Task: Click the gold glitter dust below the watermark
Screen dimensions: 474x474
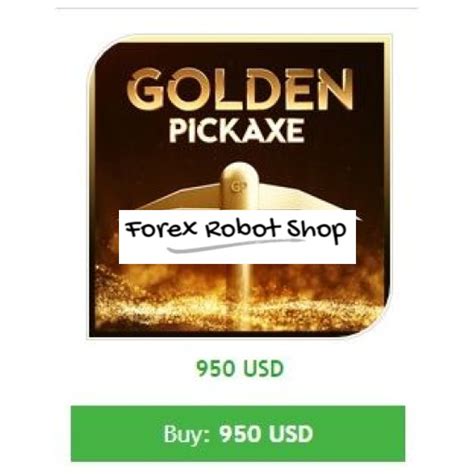Action: (x=238, y=300)
